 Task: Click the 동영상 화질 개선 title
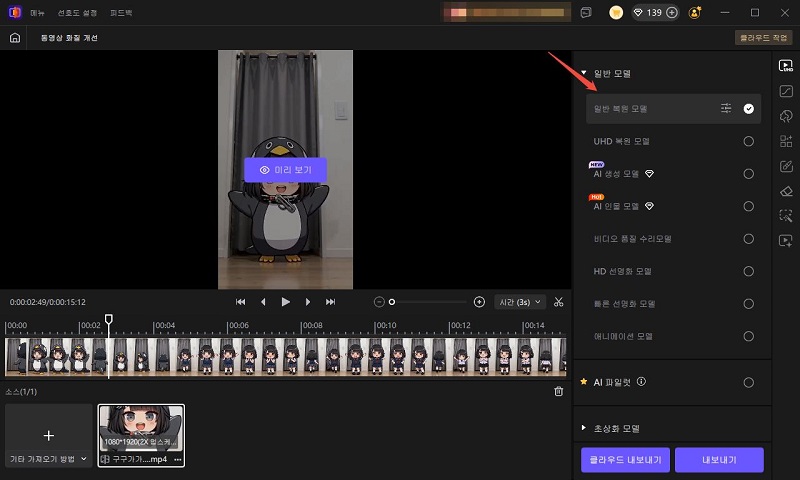[69, 38]
